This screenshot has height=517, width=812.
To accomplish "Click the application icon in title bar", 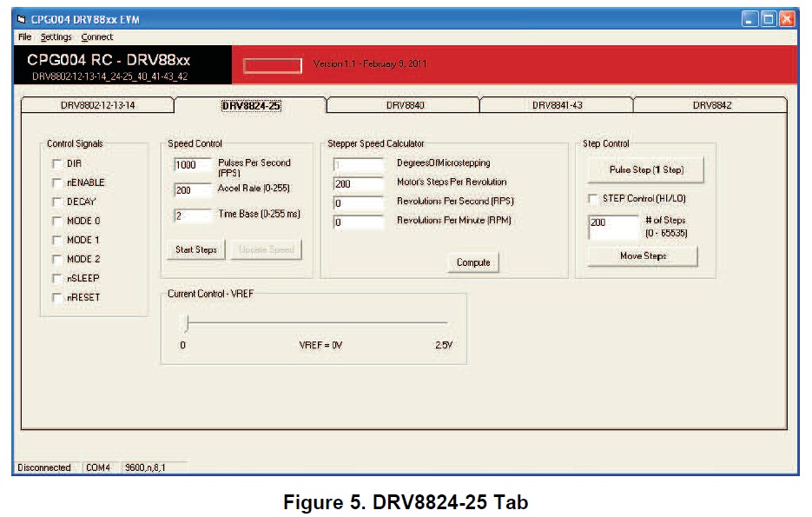I will (23, 19).
